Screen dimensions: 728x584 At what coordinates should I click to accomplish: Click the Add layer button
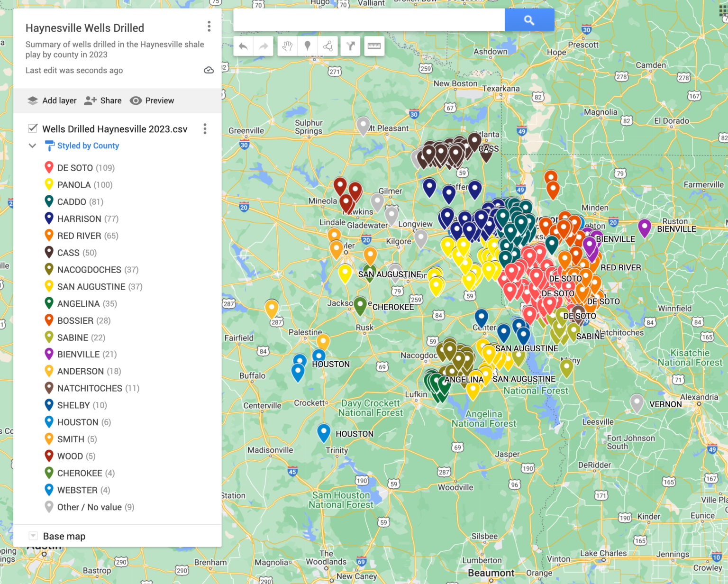tap(52, 100)
